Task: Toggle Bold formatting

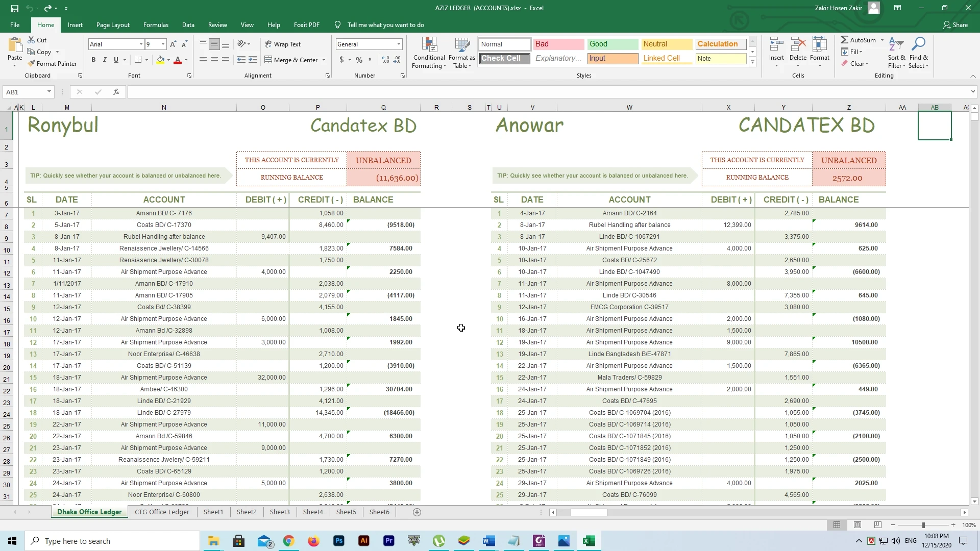Action: click(x=93, y=60)
